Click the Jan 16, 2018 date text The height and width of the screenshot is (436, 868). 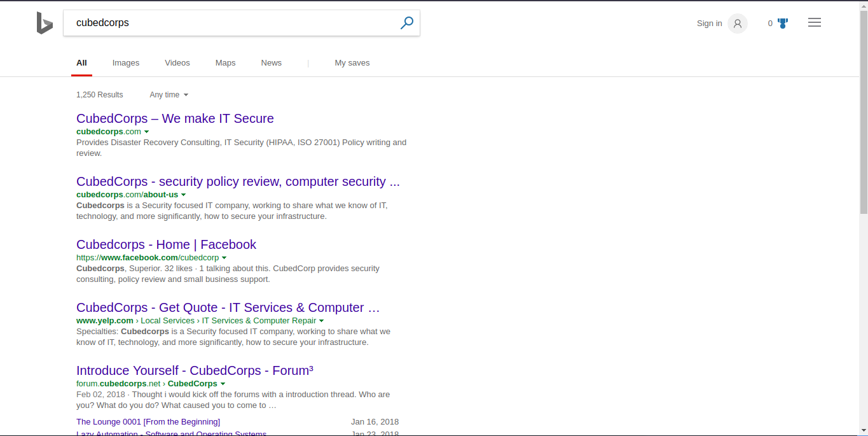pos(375,422)
